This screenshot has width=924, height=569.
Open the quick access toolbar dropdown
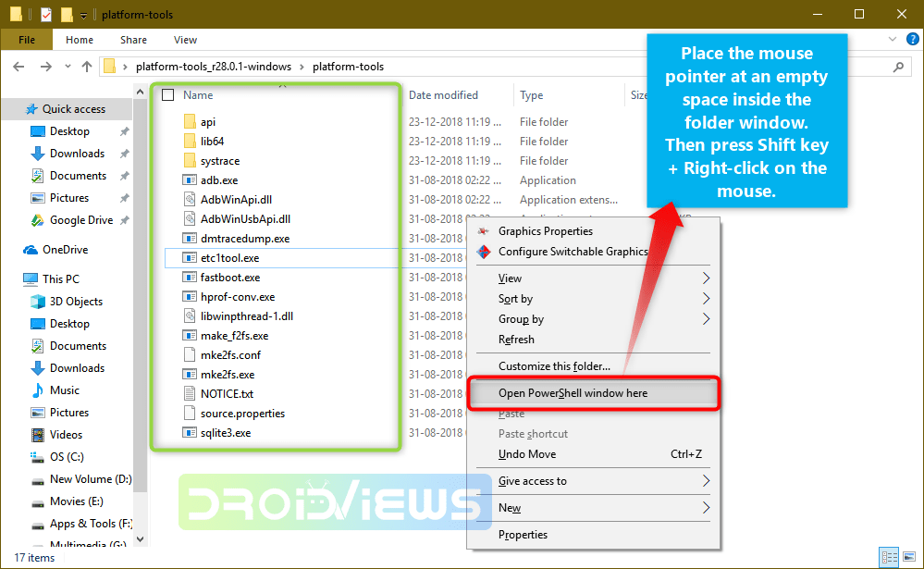click(x=83, y=16)
